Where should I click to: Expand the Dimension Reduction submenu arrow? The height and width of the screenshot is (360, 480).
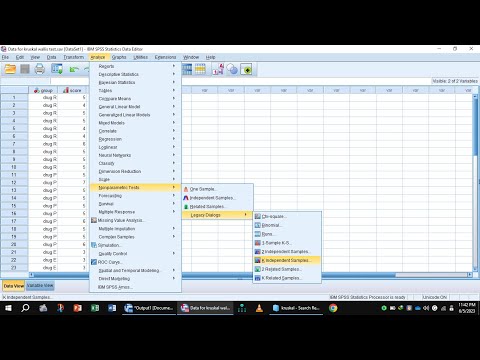(x=174, y=171)
